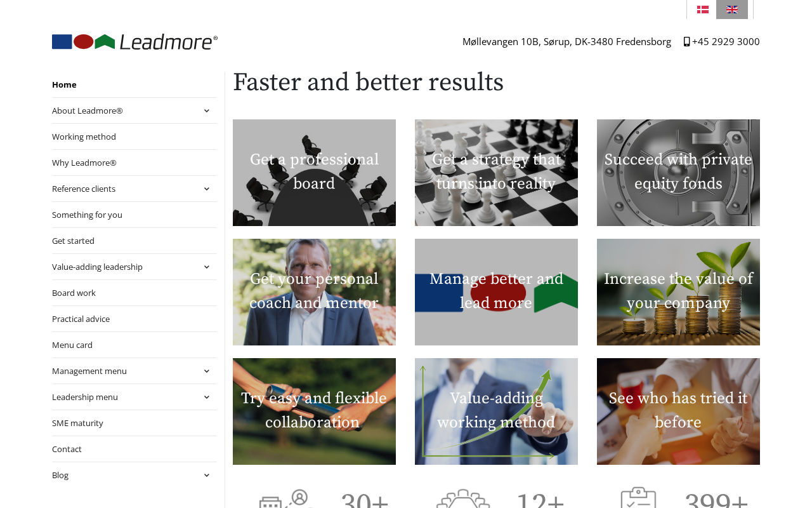Viewport: 812px width, 508px height.
Task: Select the English UK flag icon
Action: (732, 10)
